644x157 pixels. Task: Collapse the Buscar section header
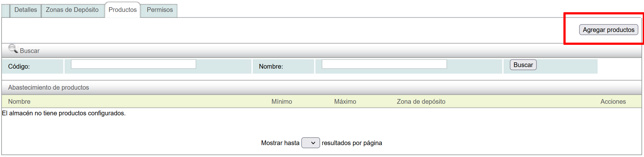click(x=30, y=51)
